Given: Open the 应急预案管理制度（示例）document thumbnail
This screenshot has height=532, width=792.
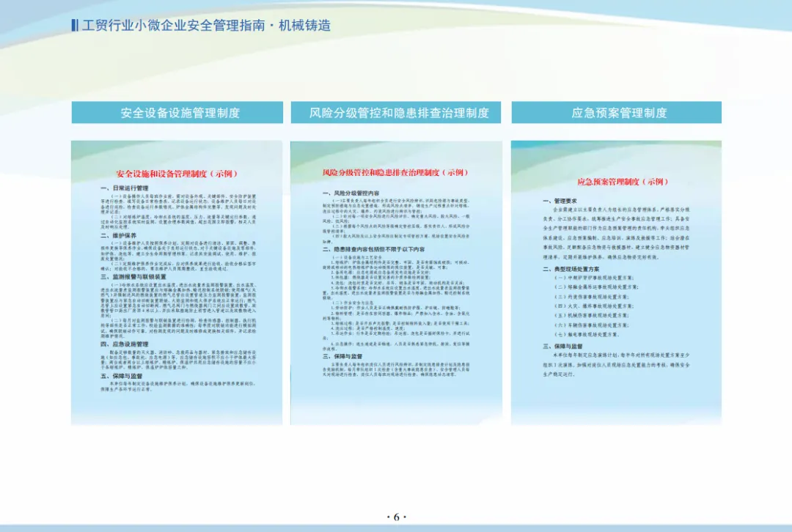Looking at the screenshot, I should 616,283.
